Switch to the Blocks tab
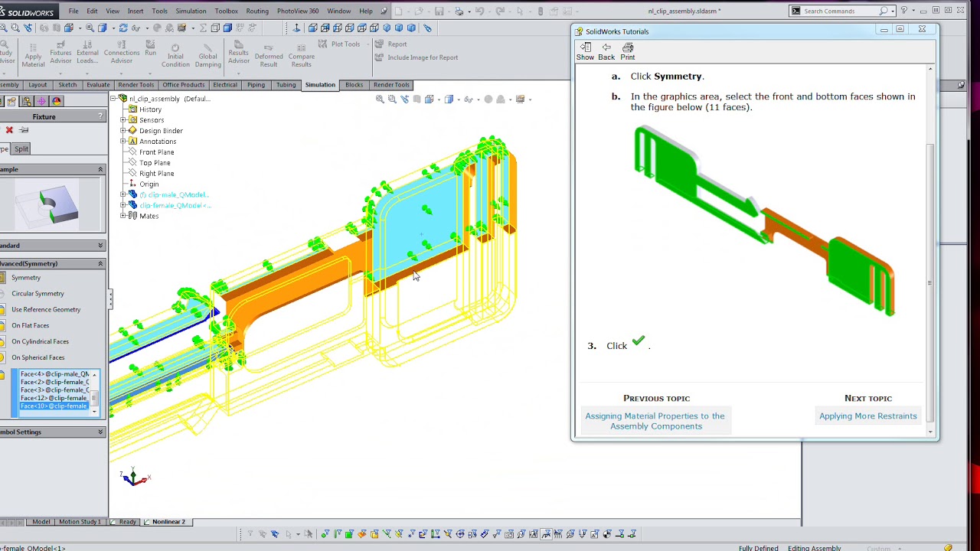The image size is (980, 551). click(x=354, y=85)
